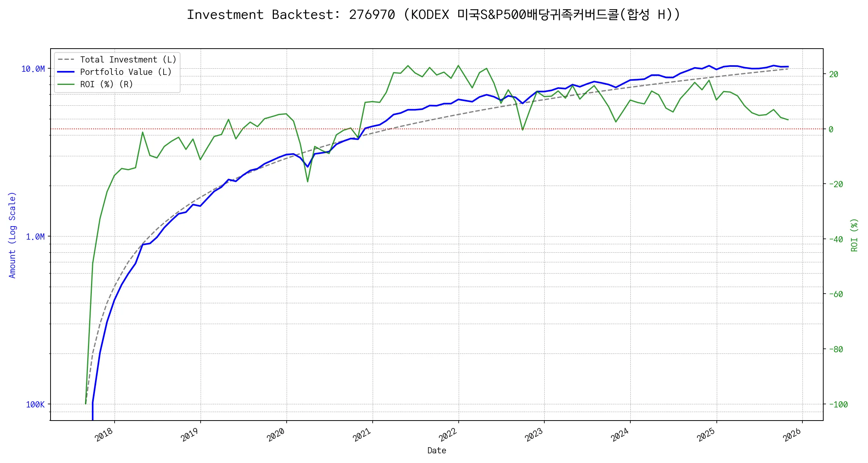Click the Portfolio Value legend entry
Viewport: 868px width, 463px height.
pos(126,72)
